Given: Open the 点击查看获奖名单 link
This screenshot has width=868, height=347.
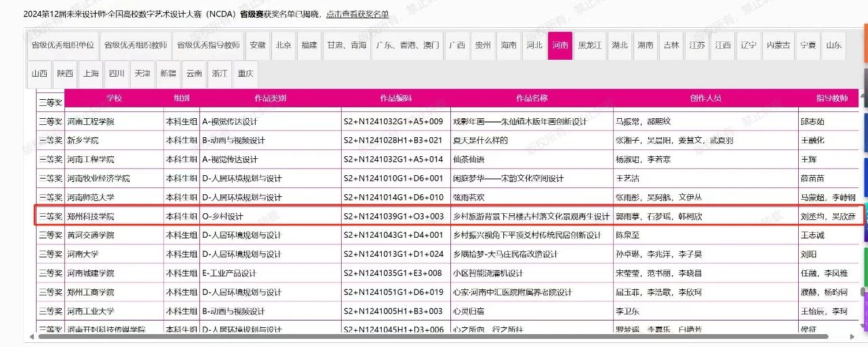Looking at the screenshot, I should [357, 14].
